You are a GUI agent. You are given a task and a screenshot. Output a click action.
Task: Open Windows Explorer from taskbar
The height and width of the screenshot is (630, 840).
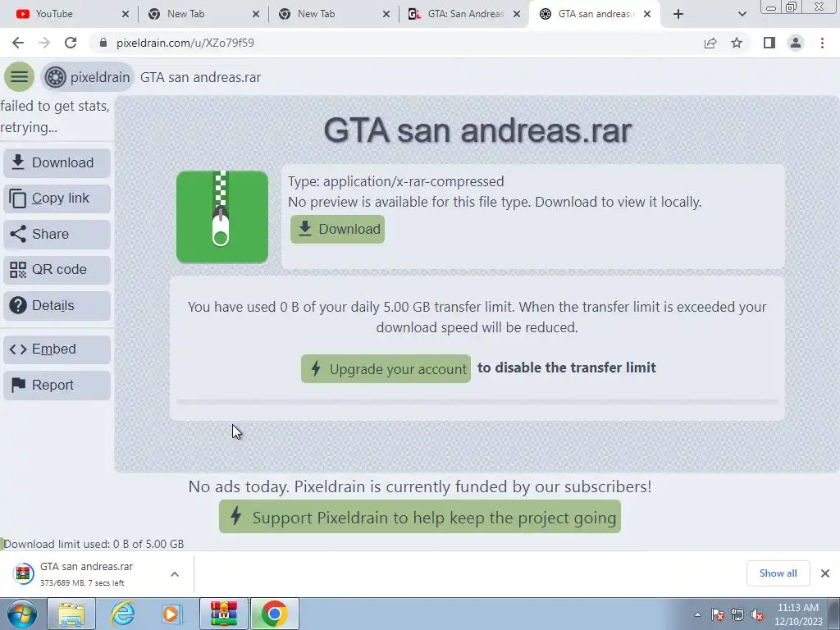click(x=71, y=614)
